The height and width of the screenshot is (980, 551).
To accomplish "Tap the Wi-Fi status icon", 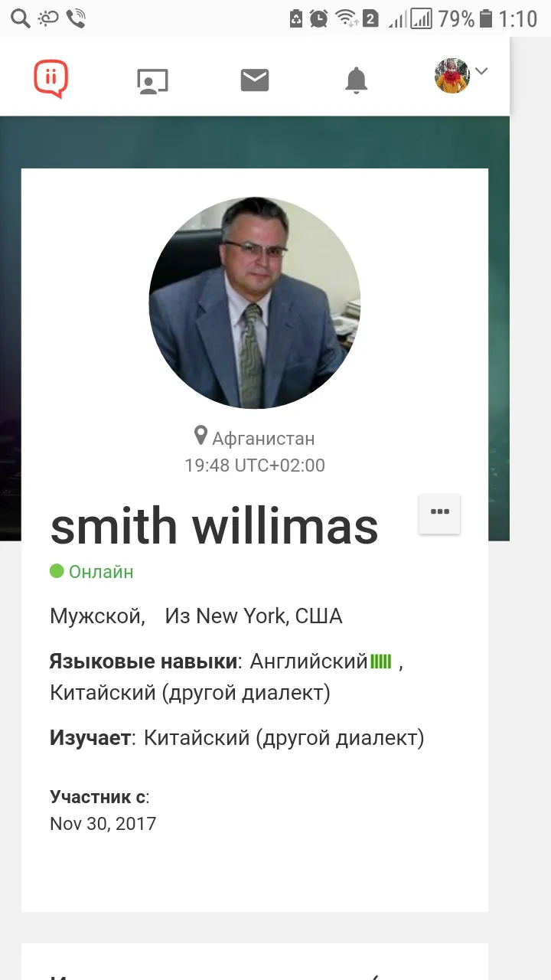I will [347, 18].
